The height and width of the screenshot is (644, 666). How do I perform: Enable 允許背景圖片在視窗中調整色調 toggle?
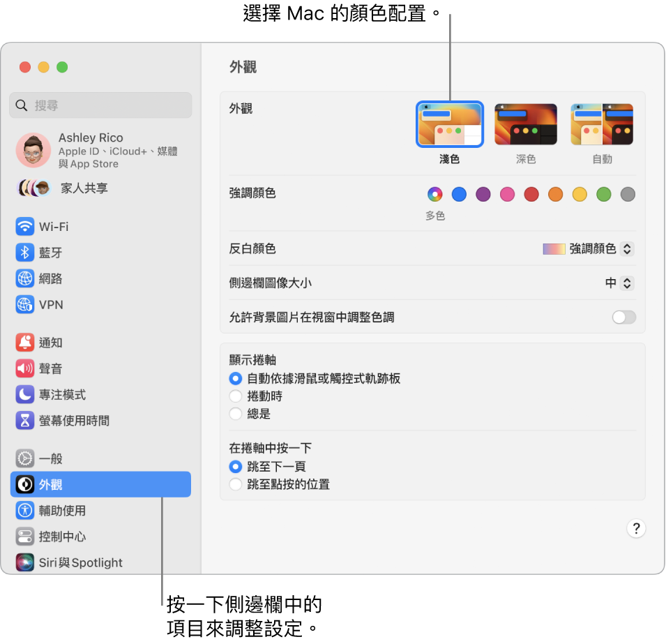click(623, 317)
